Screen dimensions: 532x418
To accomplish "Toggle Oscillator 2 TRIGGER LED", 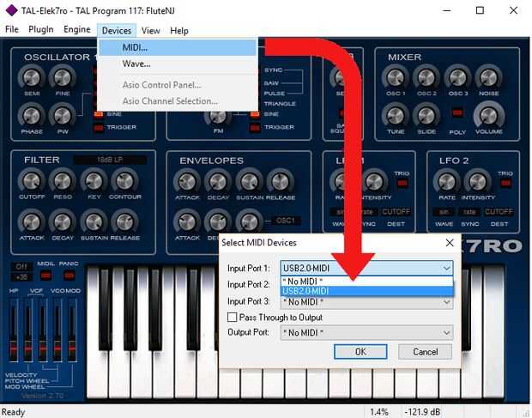I will (255, 128).
